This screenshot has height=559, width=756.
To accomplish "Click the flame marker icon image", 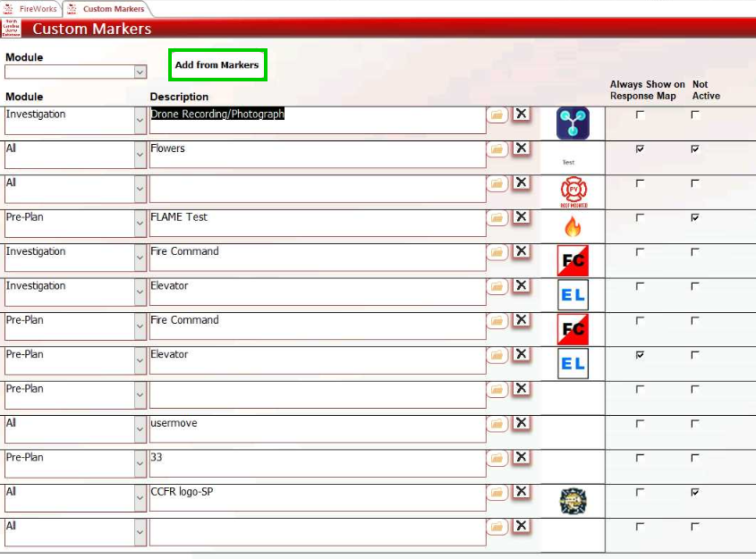I will tap(573, 226).
